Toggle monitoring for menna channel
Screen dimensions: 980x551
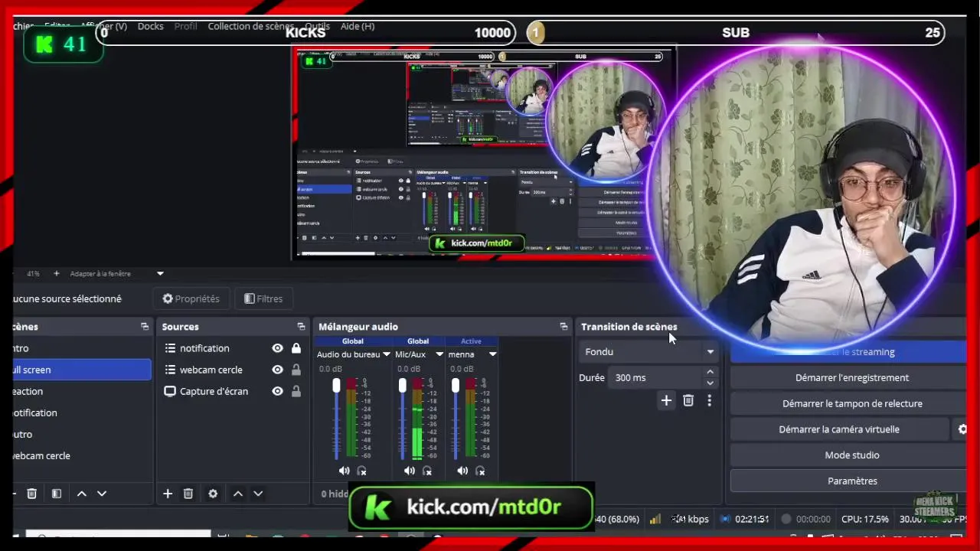click(481, 471)
